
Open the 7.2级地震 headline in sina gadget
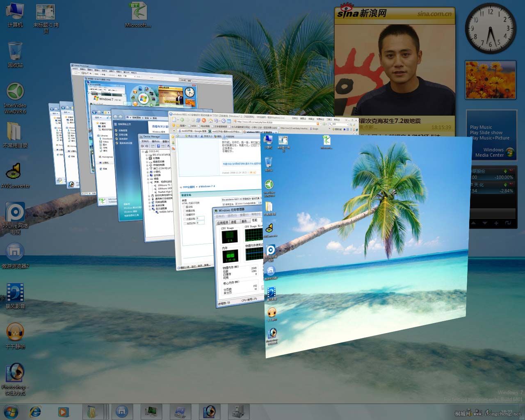390,121
